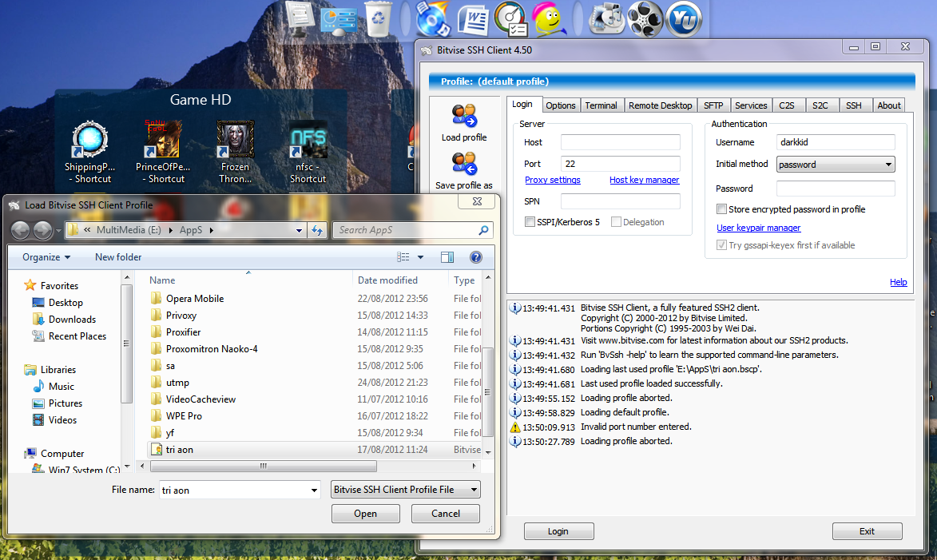Screen dimensions: 937x560
Task: Open file dialog help icon
Action: pyautogui.click(x=475, y=257)
